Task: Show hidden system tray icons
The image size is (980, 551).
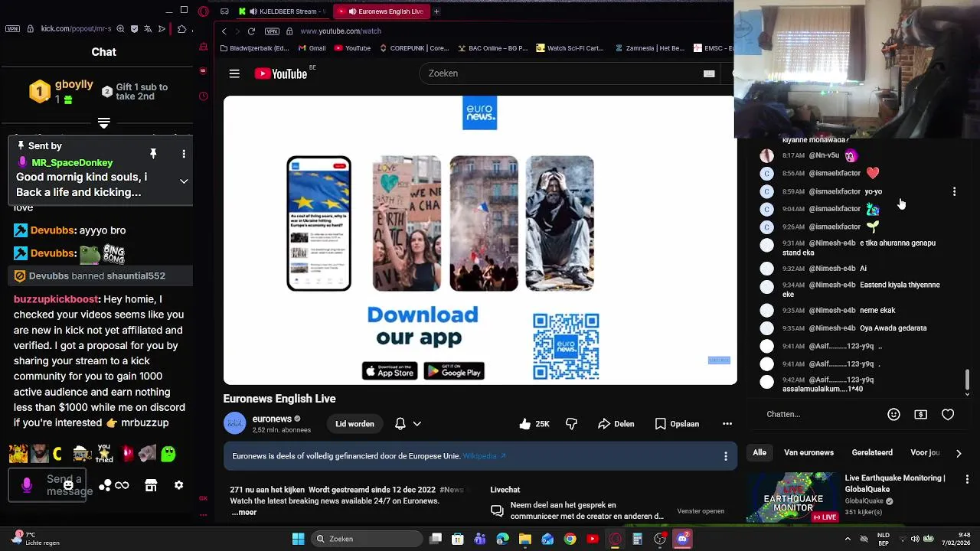Action: pyautogui.click(x=848, y=539)
